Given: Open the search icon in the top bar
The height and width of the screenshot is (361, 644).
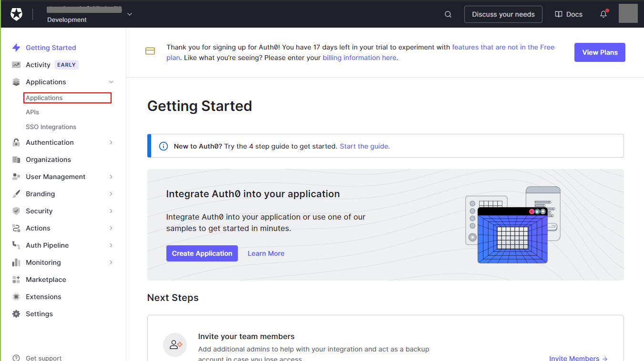Looking at the screenshot, I should pos(448,14).
